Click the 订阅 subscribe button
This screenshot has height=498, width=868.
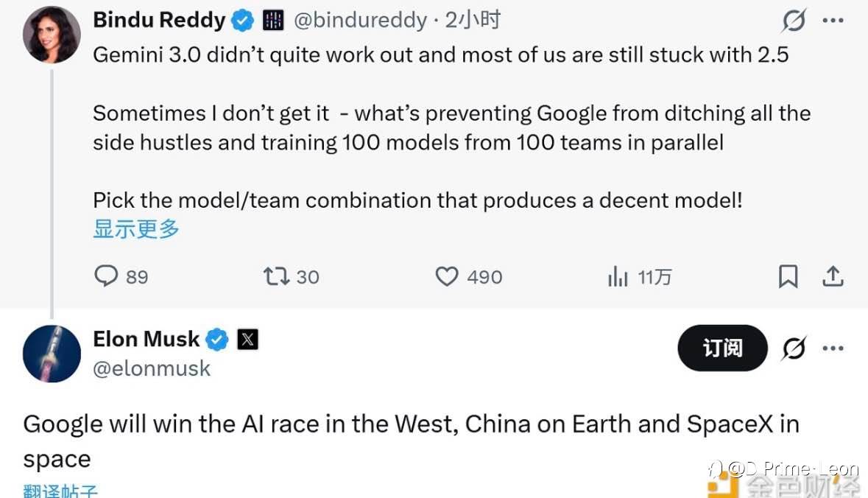coord(722,348)
